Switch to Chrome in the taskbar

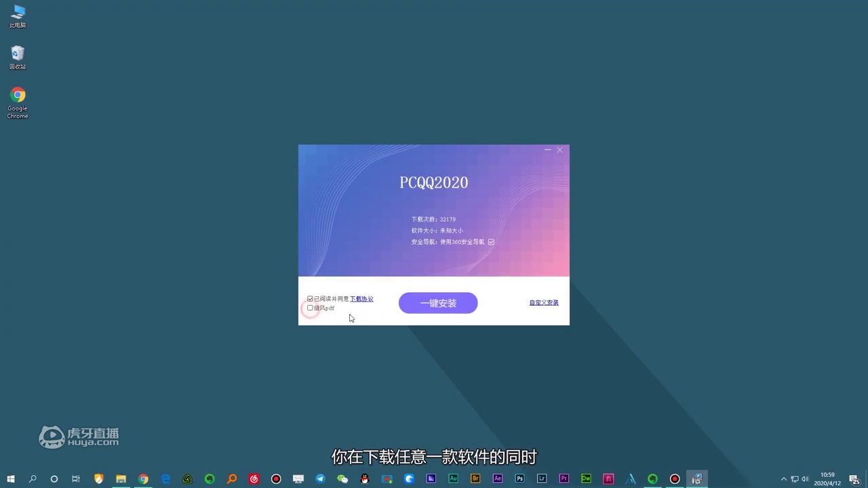pyautogui.click(x=143, y=479)
